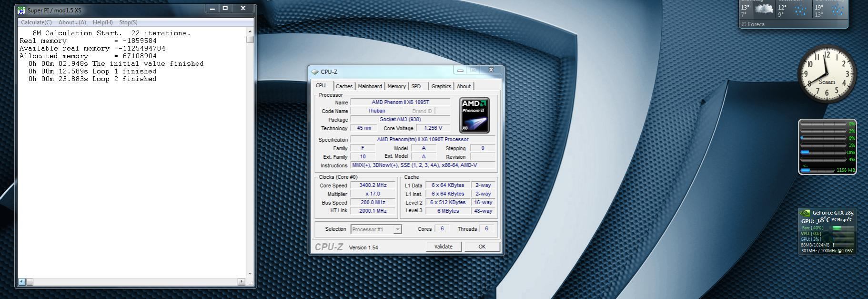
Task: Click the rain icon beside 19° forecast
Action: pos(838,10)
